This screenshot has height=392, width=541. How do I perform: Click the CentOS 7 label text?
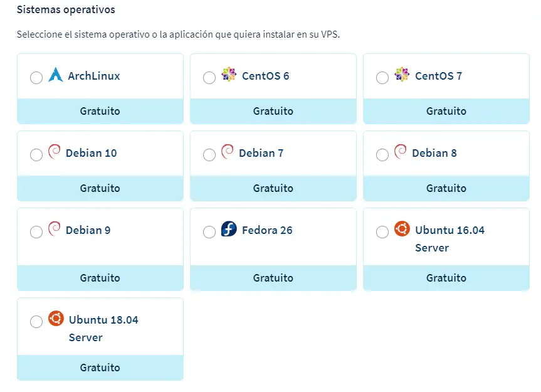(438, 76)
